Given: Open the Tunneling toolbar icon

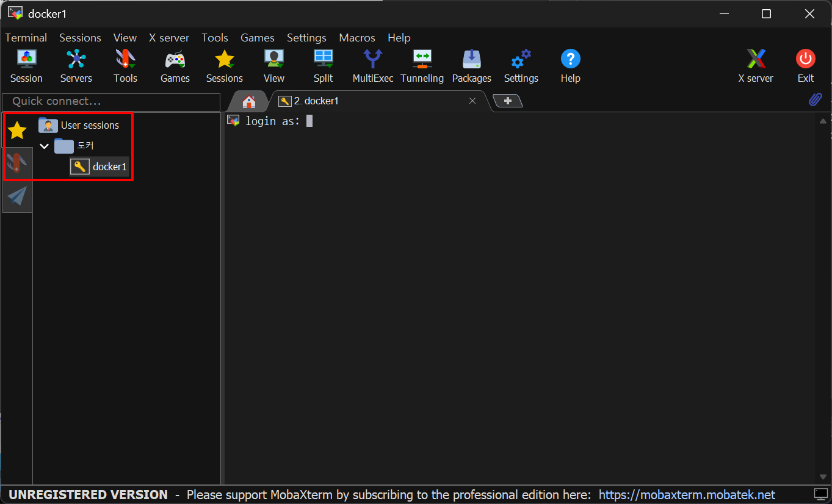Looking at the screenshot, I should click(422, 66).
